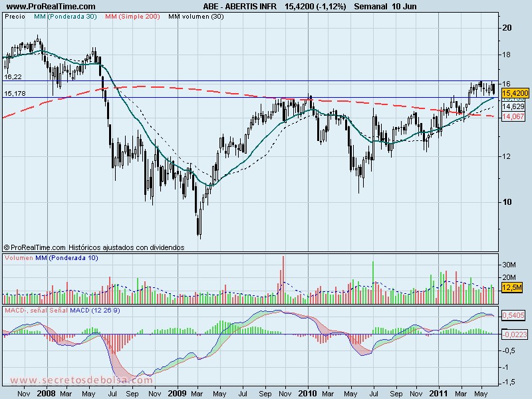Select the yellow 15,4200 current price tag

click(x=515, y=93)
